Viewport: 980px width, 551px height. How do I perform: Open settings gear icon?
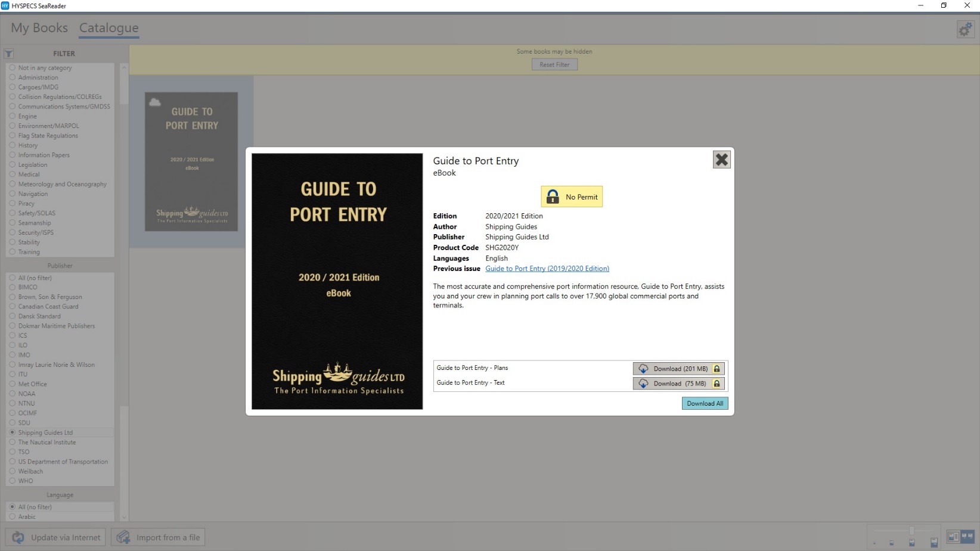click(965, 29)
